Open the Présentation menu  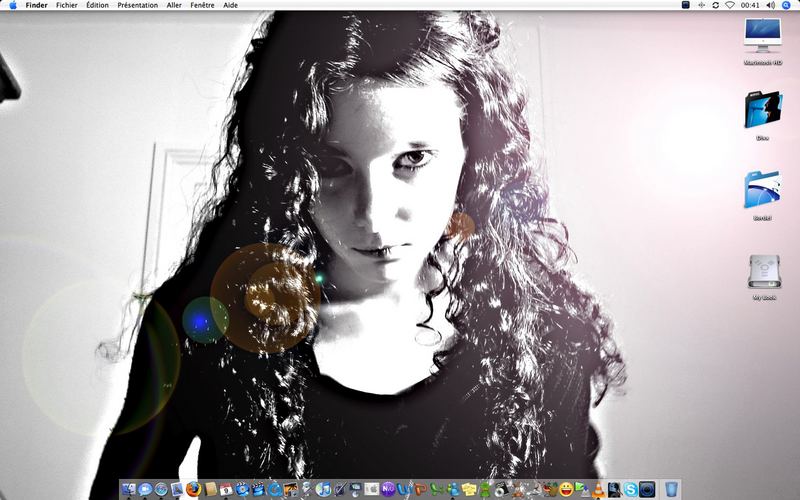point(138,5)
